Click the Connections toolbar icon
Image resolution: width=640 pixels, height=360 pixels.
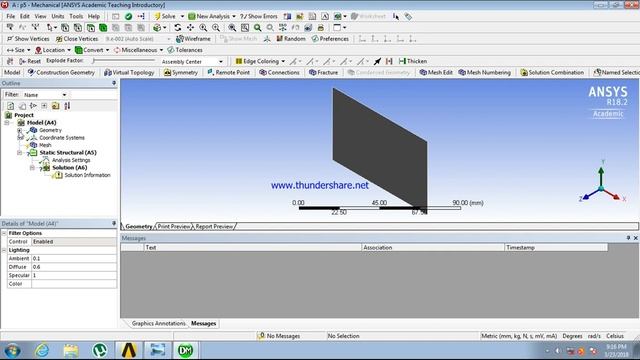tap(279, 72)
